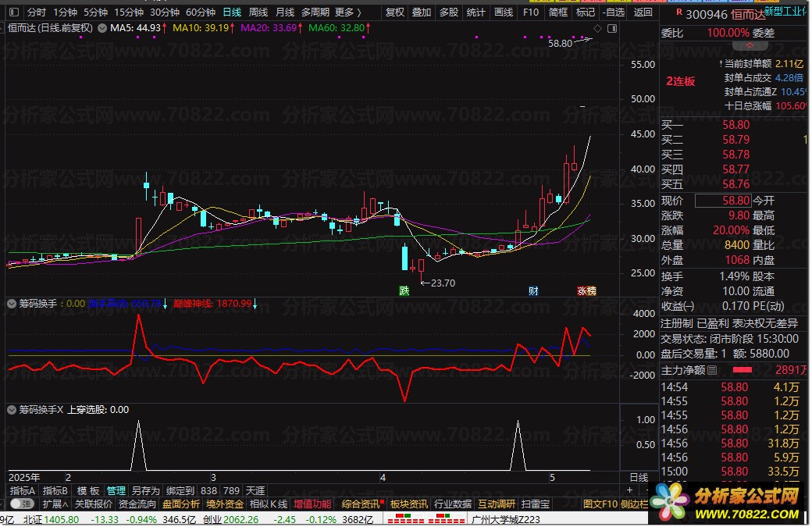Open the 综合资讯 tab
Image resolution: width=812 pixels, height=527 pixels.
pyautogui.click(x=361, y=504)
